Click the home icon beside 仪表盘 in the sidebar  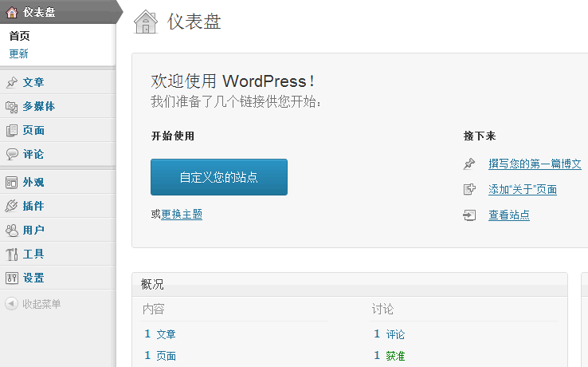[x=12, y=13]
